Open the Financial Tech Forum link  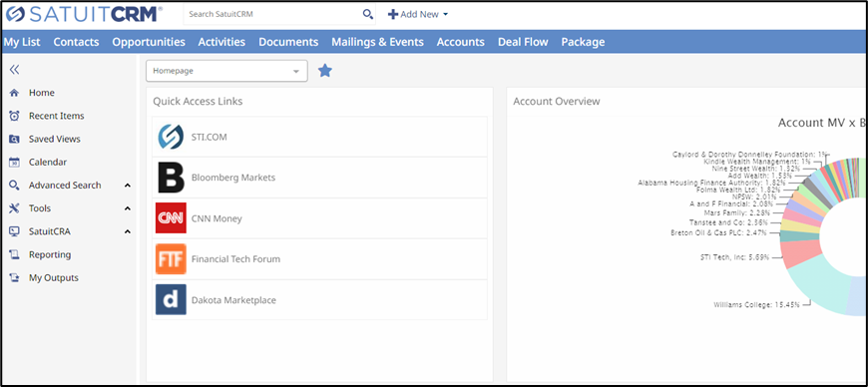pos(320,259)
